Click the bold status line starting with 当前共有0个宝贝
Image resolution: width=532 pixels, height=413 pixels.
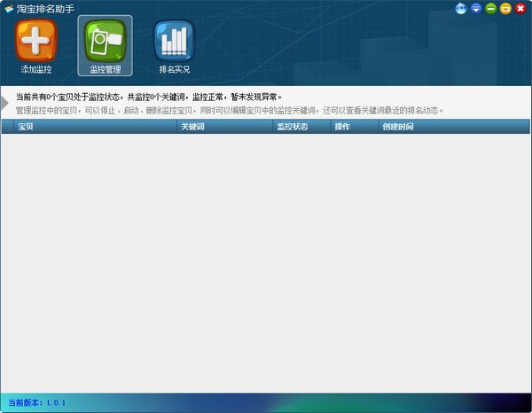[x=149, y=97]
